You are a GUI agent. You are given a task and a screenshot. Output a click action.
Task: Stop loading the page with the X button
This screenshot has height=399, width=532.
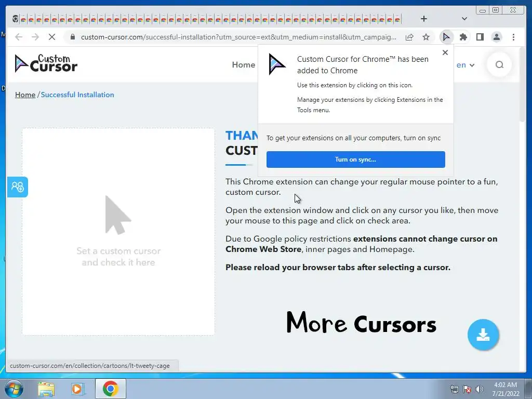coord(51,37)
